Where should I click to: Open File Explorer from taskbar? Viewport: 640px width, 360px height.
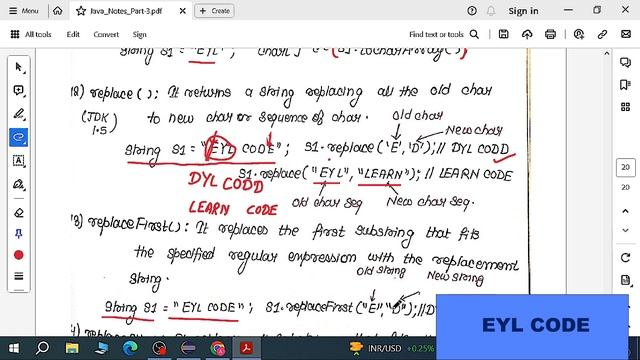pyautogui.click(x=72, y=348)
